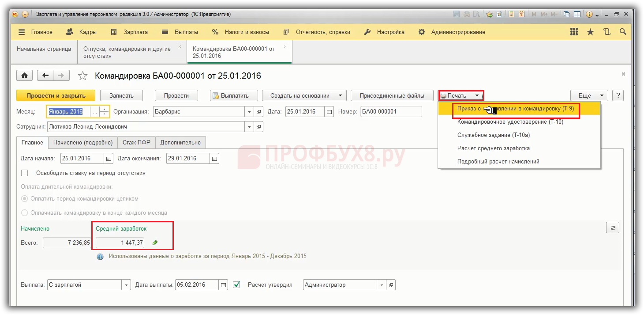Viewport: 644px width, 315px height.
Task: Open the Зарплата section menu
Action: (x=129, y=32)
